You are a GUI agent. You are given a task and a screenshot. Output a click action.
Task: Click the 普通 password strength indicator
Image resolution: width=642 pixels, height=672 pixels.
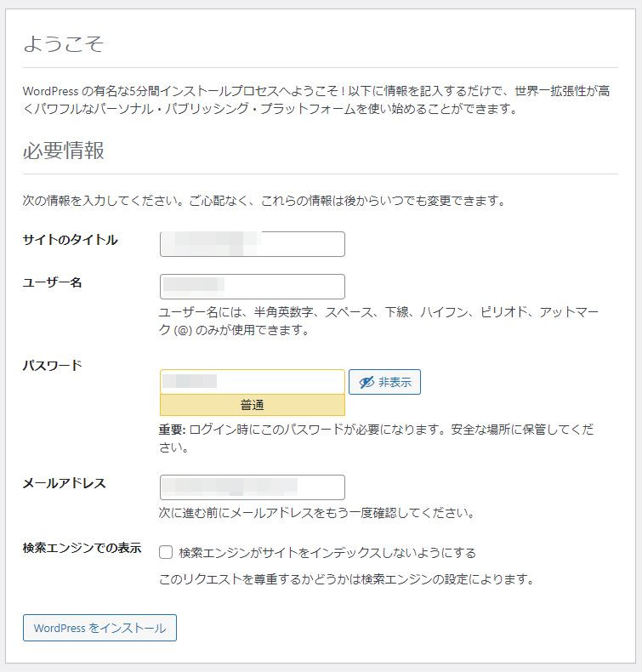tap(253, 405)
